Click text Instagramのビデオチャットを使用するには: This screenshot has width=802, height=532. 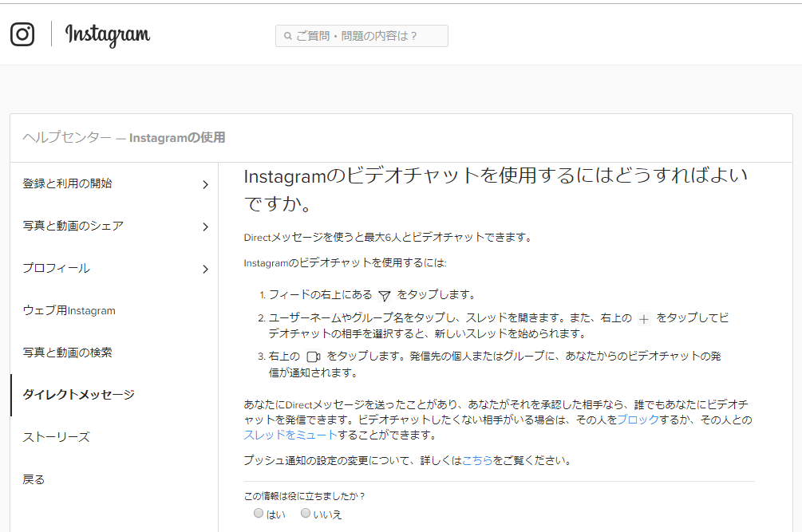click(x=346, y=263)
